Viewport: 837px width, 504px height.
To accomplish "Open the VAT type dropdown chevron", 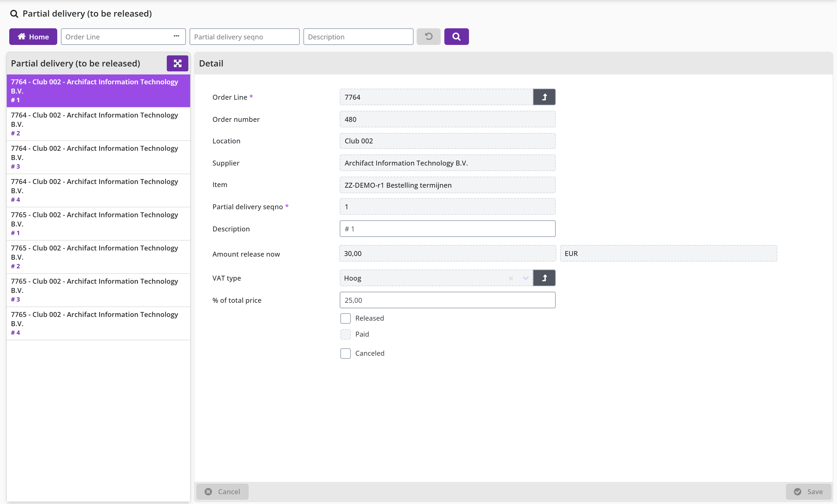I will coord(525,278).
